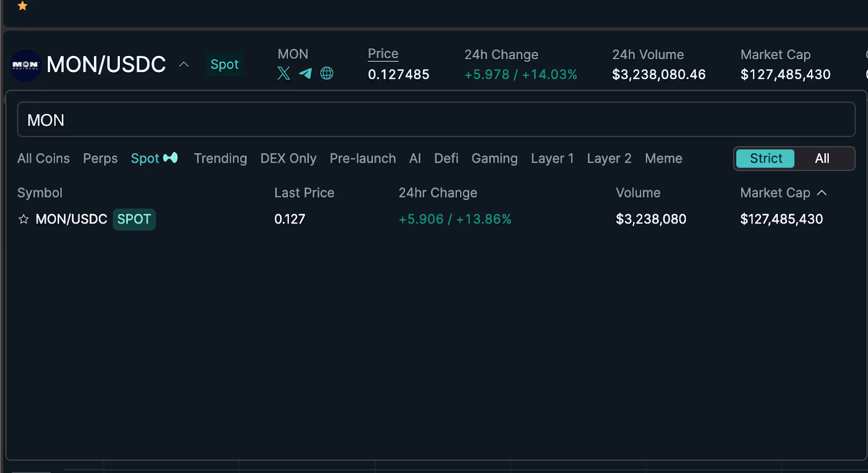Click the 24h Volume header label
868x473 pixels.
click(x=648, y=55)
